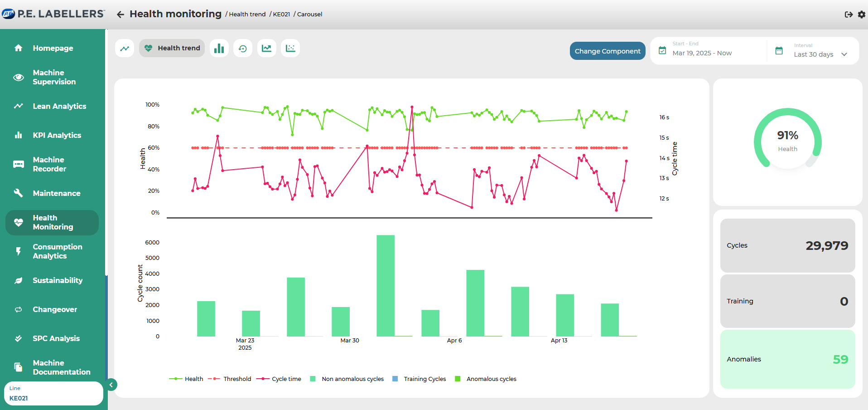Switch to the bar chart view
Screen dimensions: 868x410
pyautogui.click(x=219, y=48)
